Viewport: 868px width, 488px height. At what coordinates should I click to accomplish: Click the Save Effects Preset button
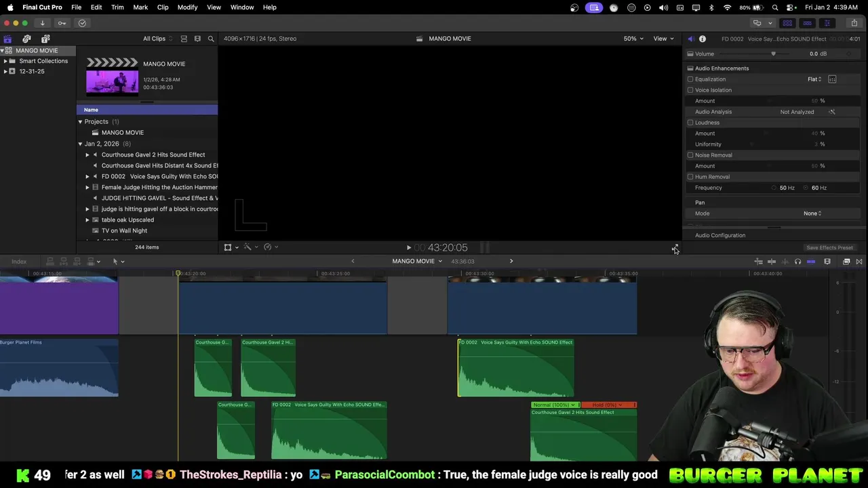pos(829,248)
